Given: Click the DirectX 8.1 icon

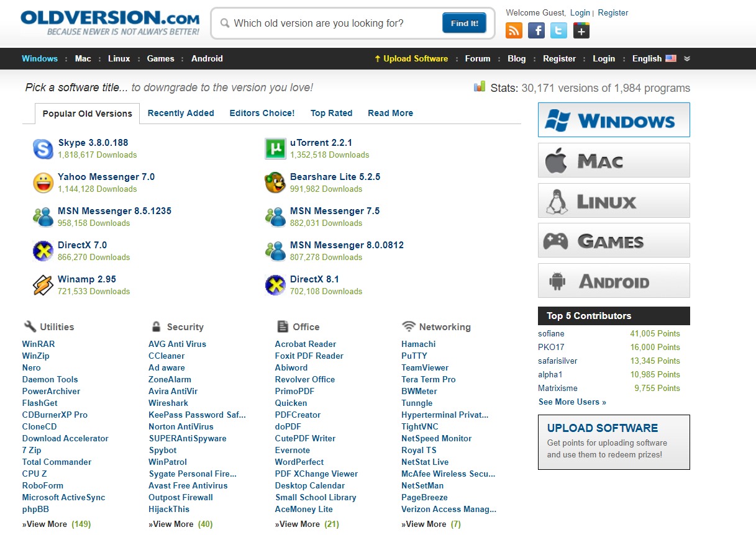Looking at the screenshot, I should pyautogui.click(x=275, y=285).
